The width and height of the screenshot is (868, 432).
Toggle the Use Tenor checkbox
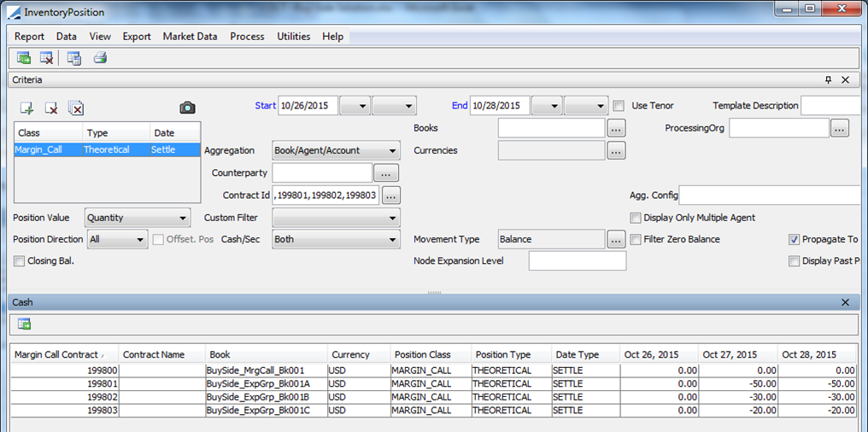point(619,105)
